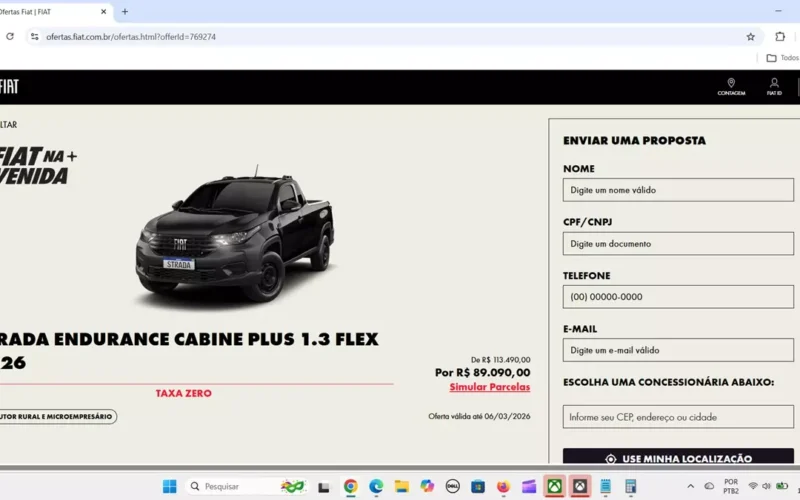Bookmark this page with the star icon
The image size is (800, 500).
click(751, 37)
